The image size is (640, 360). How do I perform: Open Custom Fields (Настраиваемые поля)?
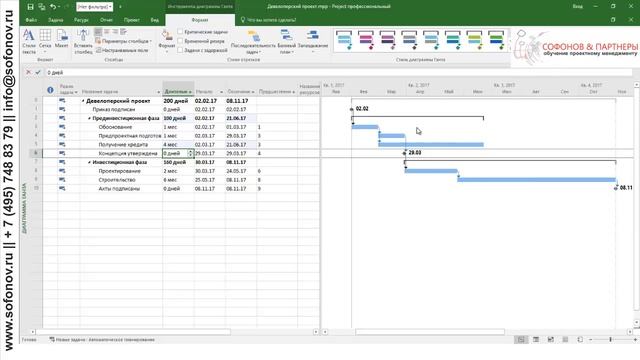point(122,50)
